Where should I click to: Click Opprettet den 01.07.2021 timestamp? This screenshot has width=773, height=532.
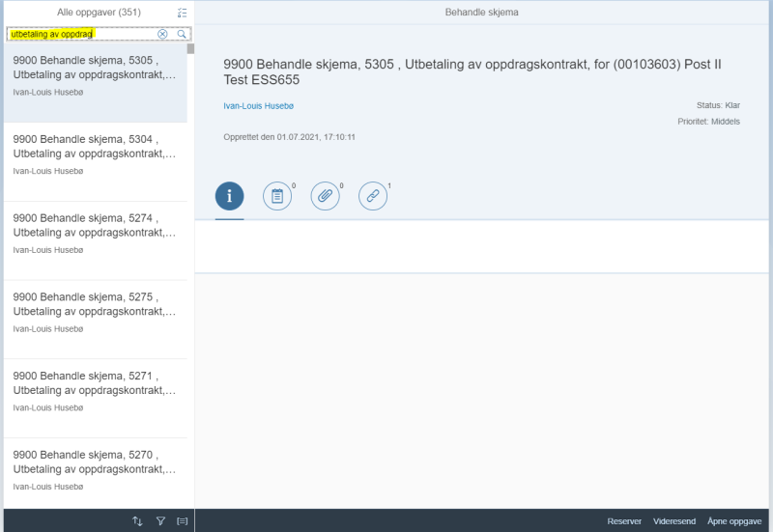coord(289,137)
